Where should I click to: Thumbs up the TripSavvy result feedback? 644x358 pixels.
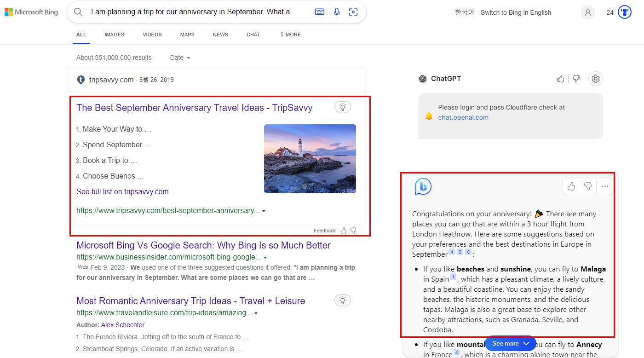point(343,231)
